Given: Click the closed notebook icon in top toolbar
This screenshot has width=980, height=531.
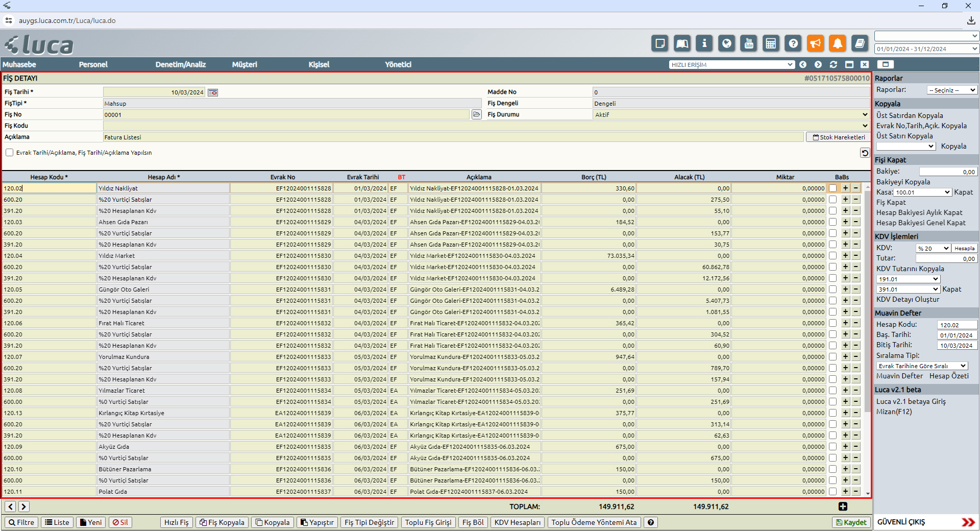Looking at the screenshot, I should point(860,43).
